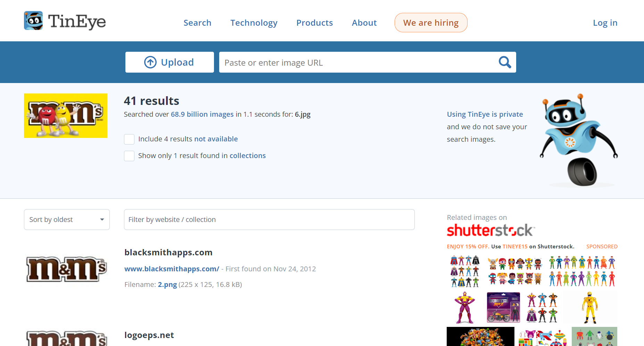Click the TinEye robot mascot illustration
Screen dimensions: 644x346
click(578, 140)
